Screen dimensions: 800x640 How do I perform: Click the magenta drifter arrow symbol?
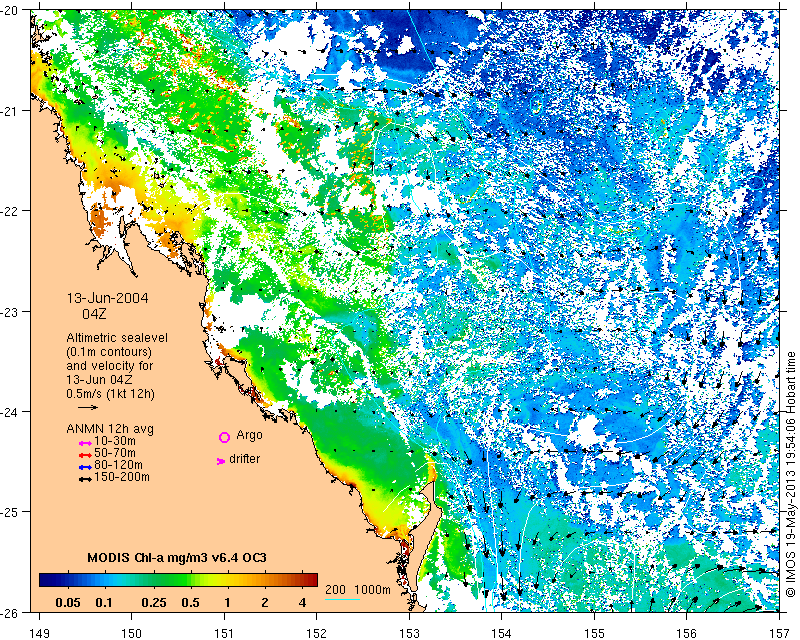pyautogui.click(x=221, y=461)
